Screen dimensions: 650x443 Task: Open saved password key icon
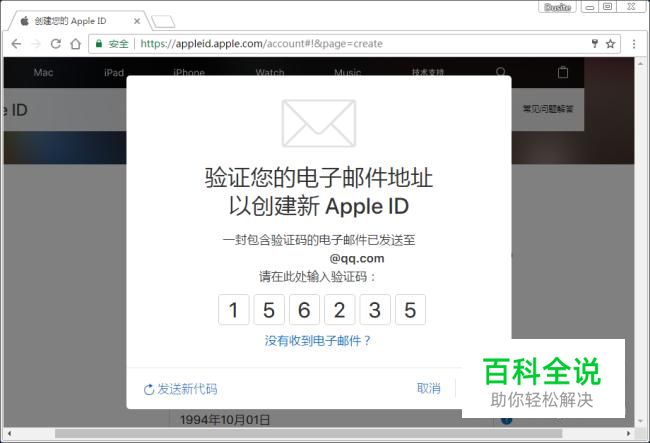click(594, 43)
